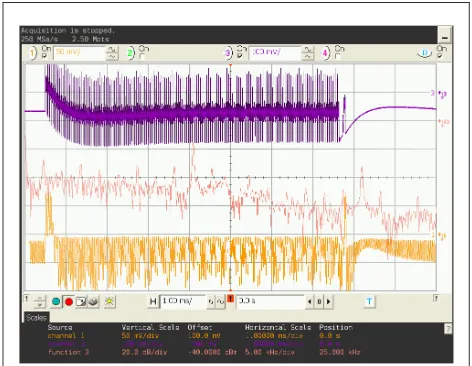Click the channel 4 button
The height and width of the screenshot is (366, 472).
325,53
